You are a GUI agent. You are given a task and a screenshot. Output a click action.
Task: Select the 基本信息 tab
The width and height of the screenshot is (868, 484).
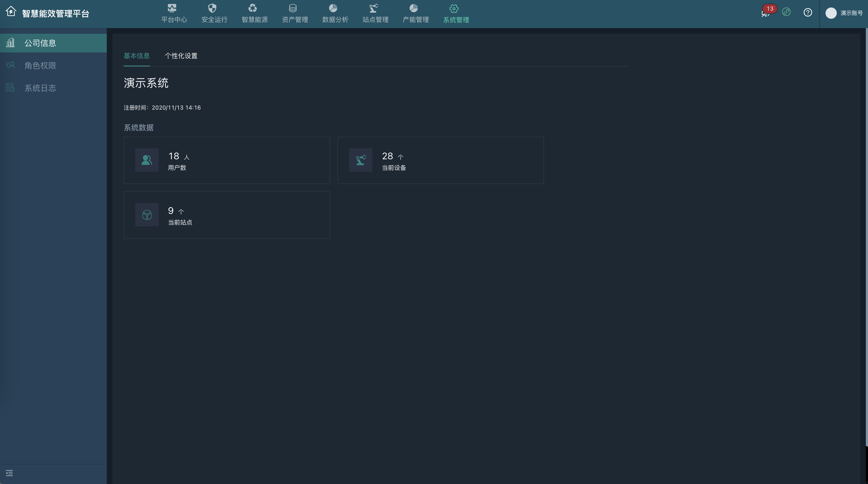pos(136,56)
